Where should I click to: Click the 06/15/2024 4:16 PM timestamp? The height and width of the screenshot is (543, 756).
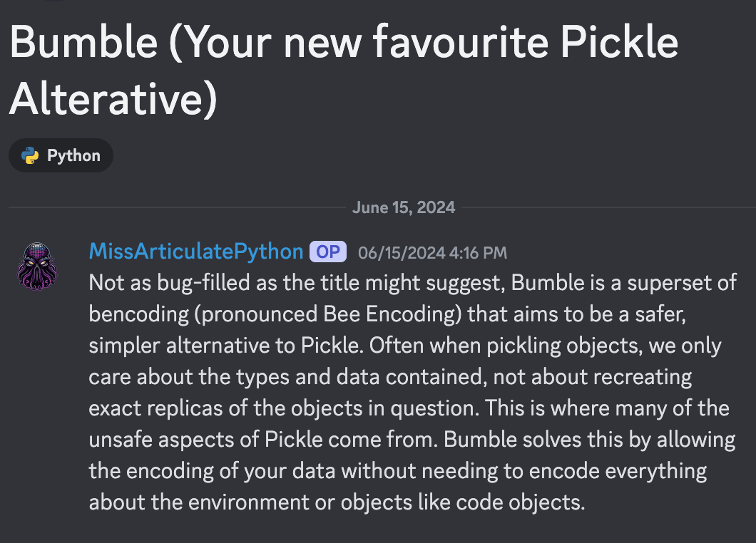pyautogui.click(x=432, y=252)
